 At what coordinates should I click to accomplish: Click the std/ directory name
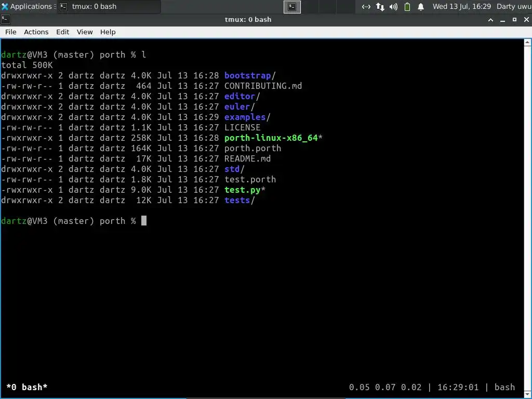pos(234,169)
